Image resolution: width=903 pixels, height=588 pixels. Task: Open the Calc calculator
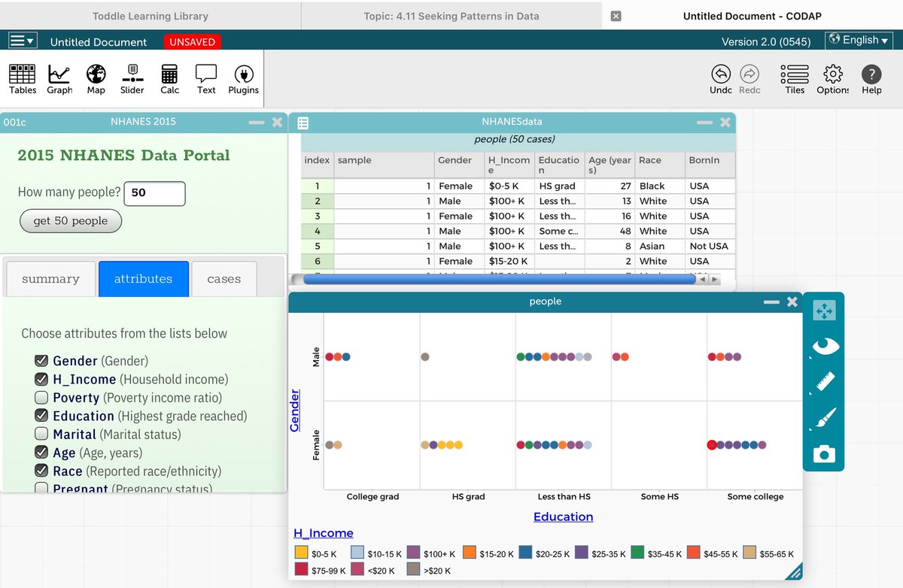pyautogui.click(x=170, y=79)
